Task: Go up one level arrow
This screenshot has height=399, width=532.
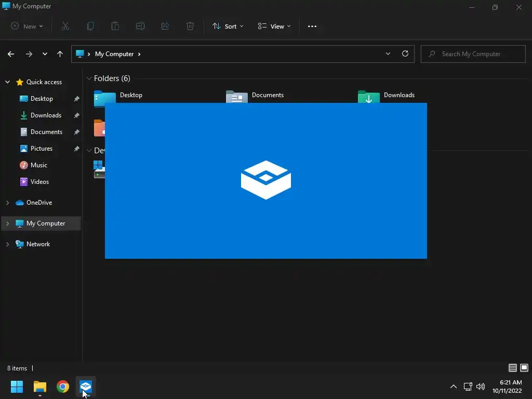Action: [60, 54]
